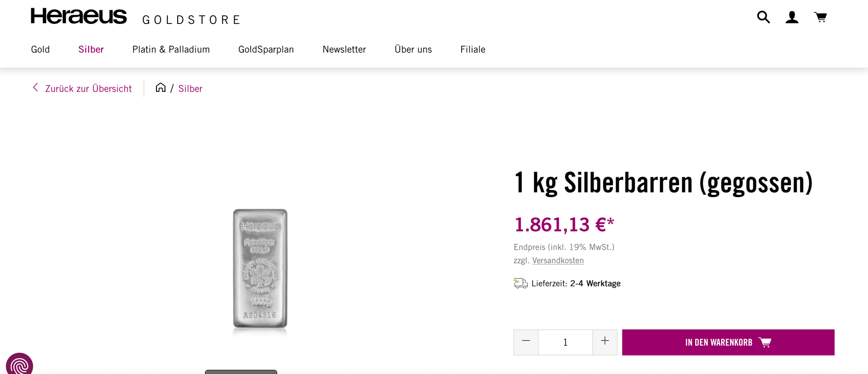The width and height of the screenshot is (868, 374).
Task: Click the Heraeus logo
Action: point(79,16)
